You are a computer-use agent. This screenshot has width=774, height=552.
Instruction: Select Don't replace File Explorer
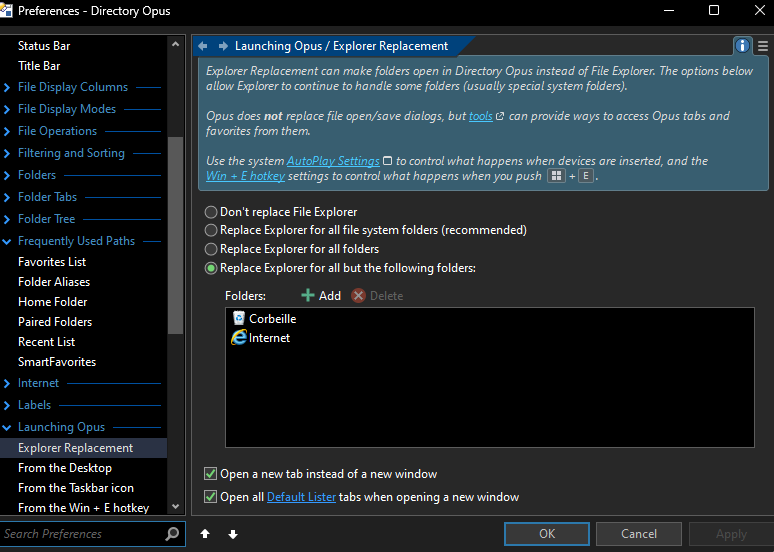click(x=211, y=212)
